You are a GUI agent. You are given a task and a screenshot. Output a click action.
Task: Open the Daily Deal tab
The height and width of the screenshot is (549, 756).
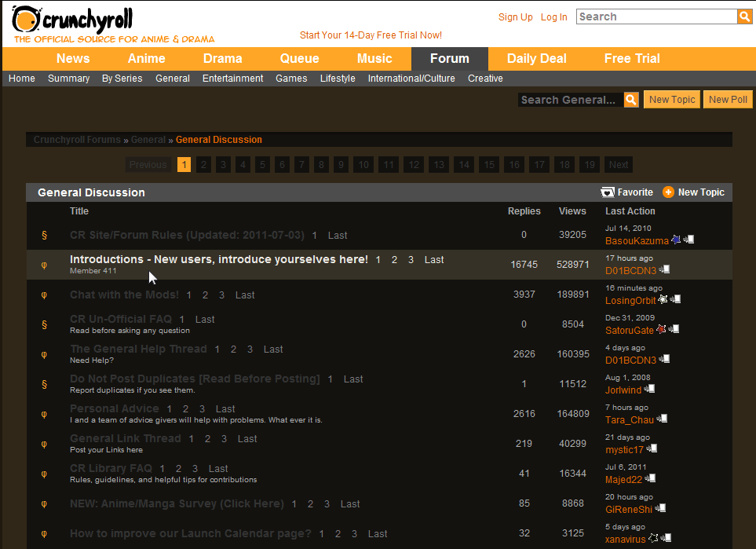pyautogui.click(x=537, y=58)
